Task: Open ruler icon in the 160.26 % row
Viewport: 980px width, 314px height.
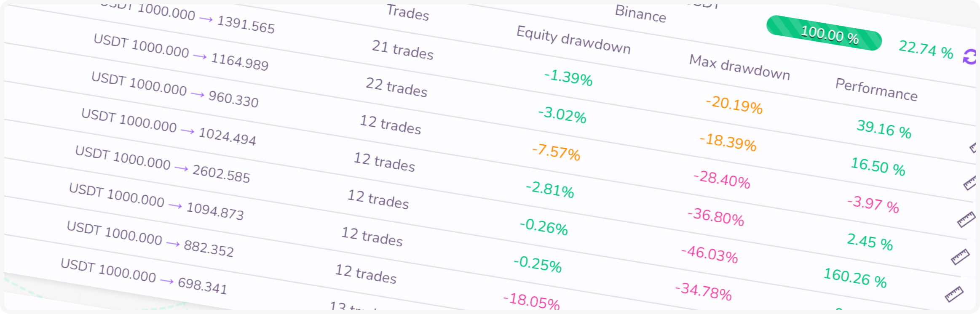Action: pos(954,294)
